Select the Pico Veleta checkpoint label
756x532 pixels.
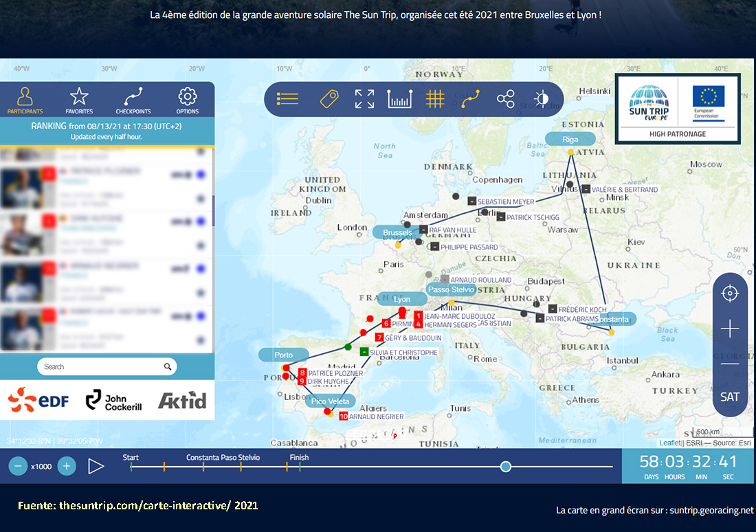coord(330,401)
